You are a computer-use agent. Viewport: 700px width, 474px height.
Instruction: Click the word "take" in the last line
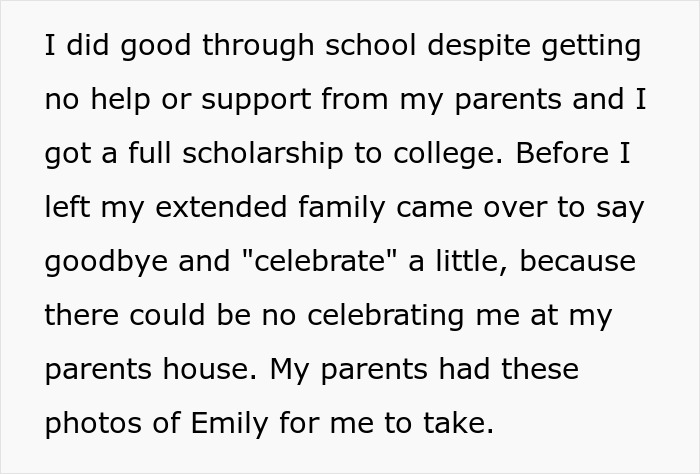coord(458,422)
